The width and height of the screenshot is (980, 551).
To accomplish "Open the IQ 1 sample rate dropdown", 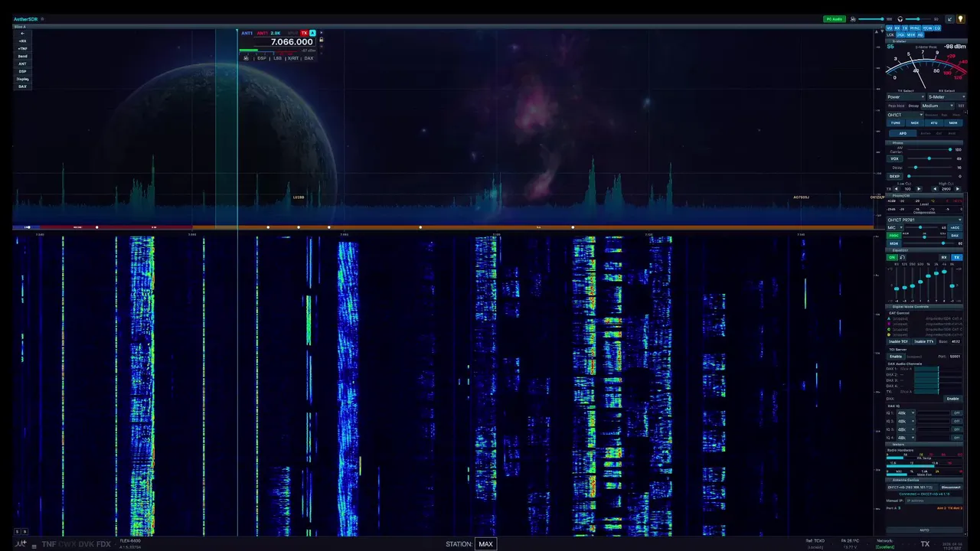I will pyautogui.click(x=906, y=413).
